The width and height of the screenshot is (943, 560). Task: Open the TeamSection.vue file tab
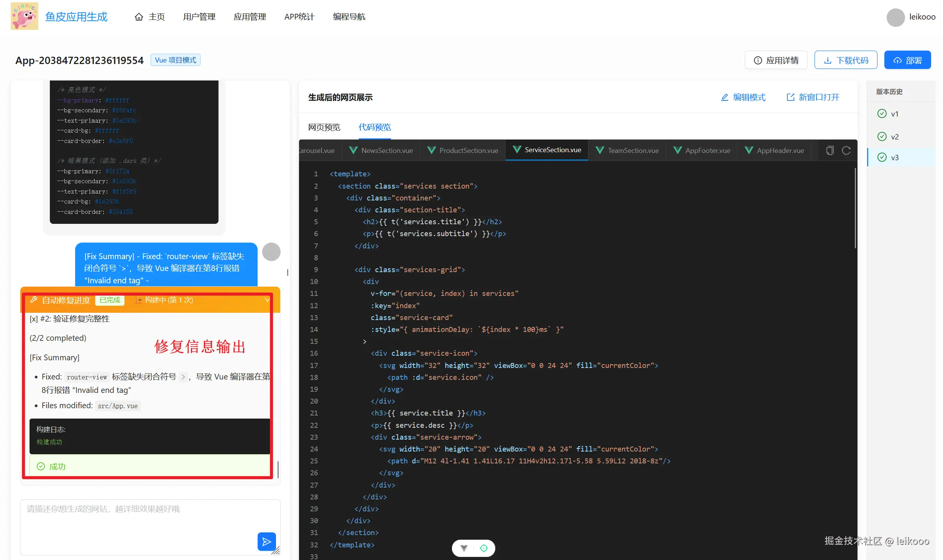627,151
